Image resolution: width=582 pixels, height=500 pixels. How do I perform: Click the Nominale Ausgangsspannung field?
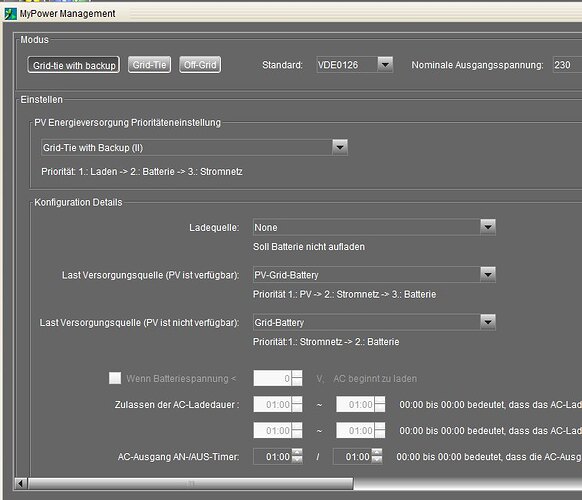tap(567, 65)
